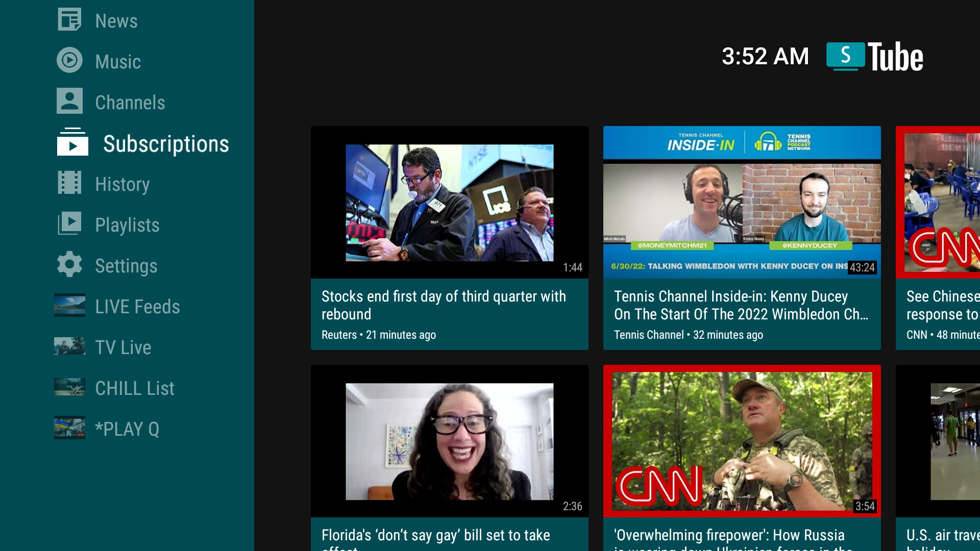Click 'Tennis Channel Inside-in: Kenny Ducey' title
The height and width of the screenshot is (551, 980).
click(x=740, y=305)
